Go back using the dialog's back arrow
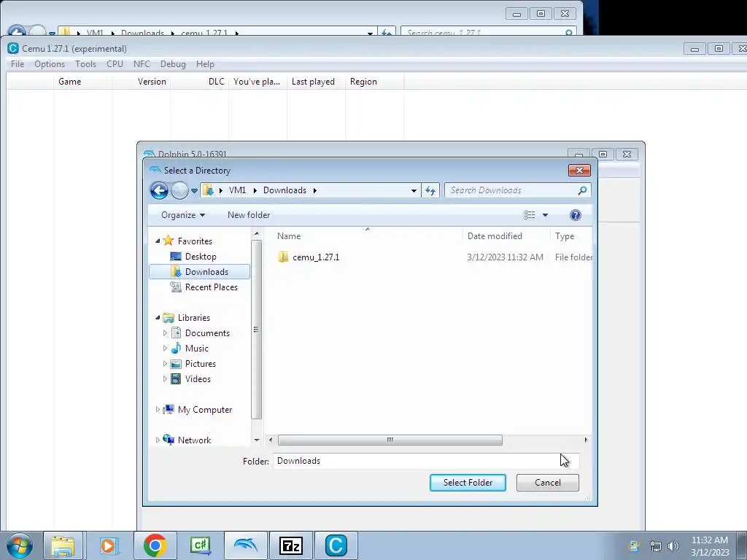This screenshot has width=747, height=560. (159, 191)
